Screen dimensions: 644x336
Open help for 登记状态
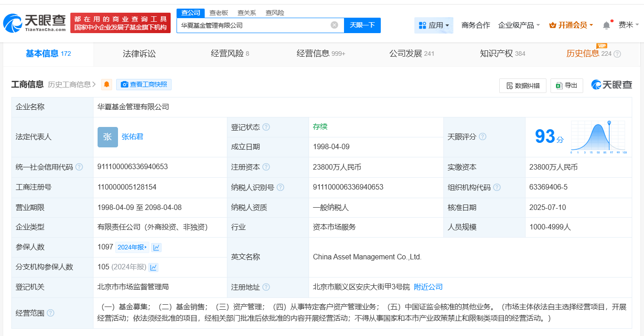pyautogui.click(x=266, y=127)
